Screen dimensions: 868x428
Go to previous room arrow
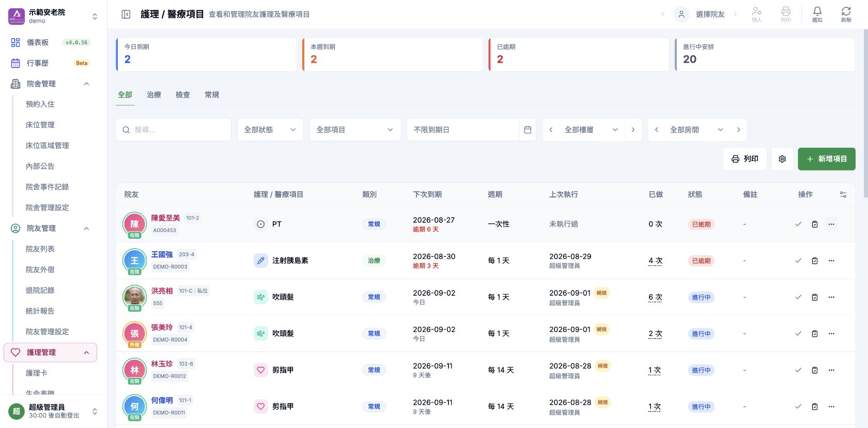(x=656, y=130)
